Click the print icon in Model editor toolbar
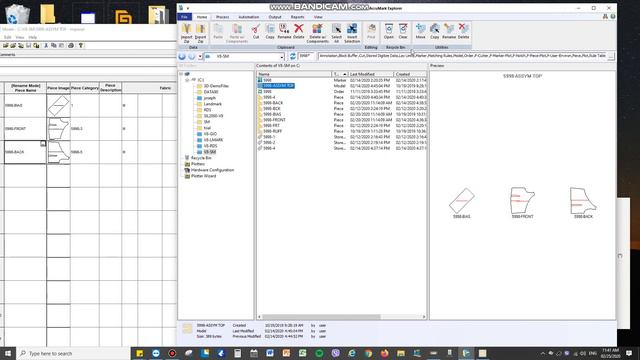 click(71, 45)
